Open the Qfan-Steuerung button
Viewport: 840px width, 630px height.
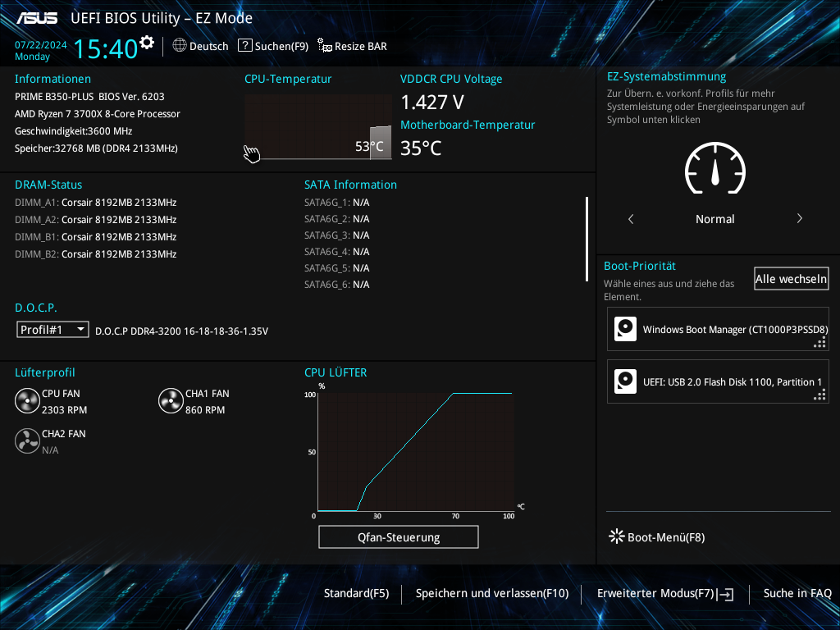tap(399, 536)
